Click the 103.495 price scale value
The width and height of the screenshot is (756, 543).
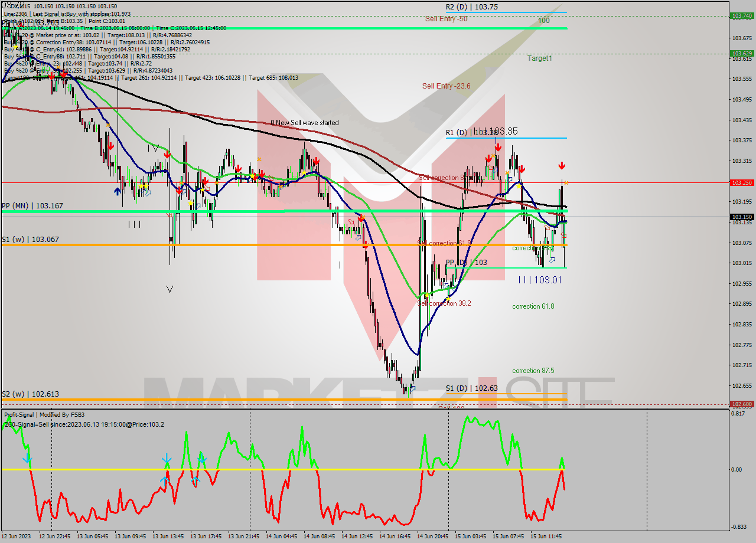pos(742,99)
